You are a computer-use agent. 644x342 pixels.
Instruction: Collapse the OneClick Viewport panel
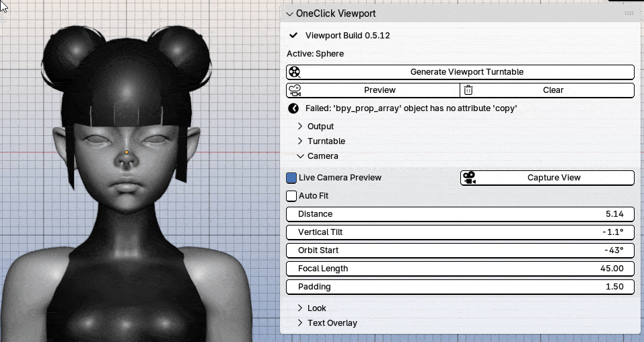pos(289,13)
